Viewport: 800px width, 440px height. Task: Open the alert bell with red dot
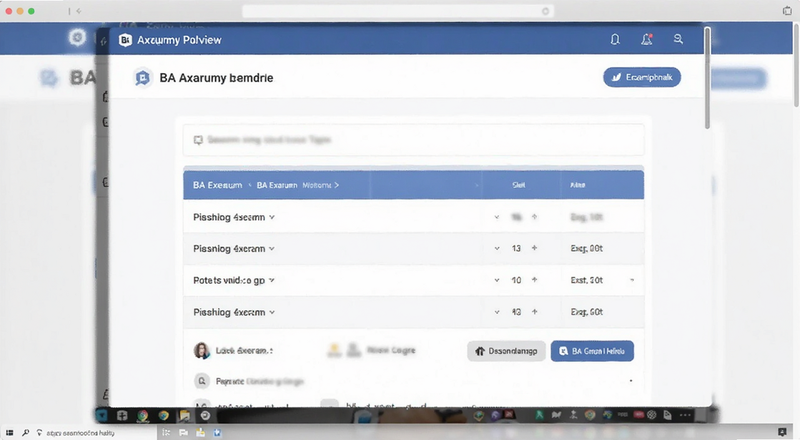point(647,39)
